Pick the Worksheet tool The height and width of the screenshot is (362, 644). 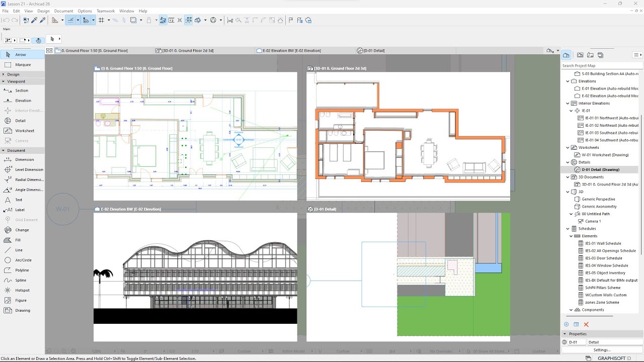point(22,131)
